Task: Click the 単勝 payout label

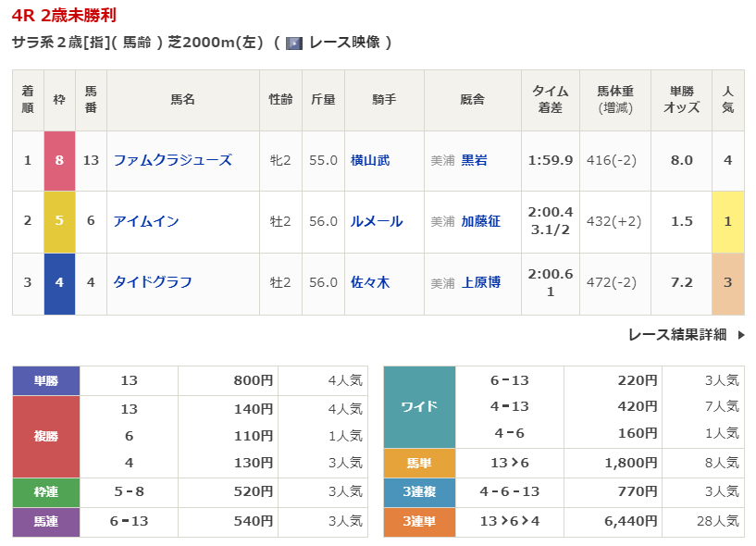Action: point(46,380)
